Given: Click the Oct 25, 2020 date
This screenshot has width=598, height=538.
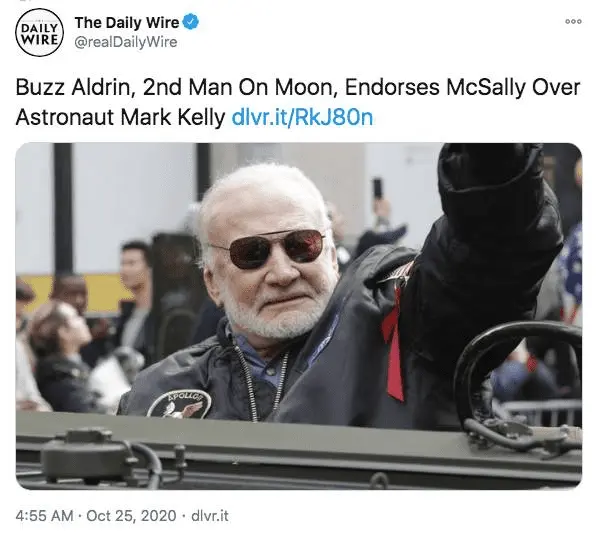Looking at the screenshot, I should coord(132,516).
